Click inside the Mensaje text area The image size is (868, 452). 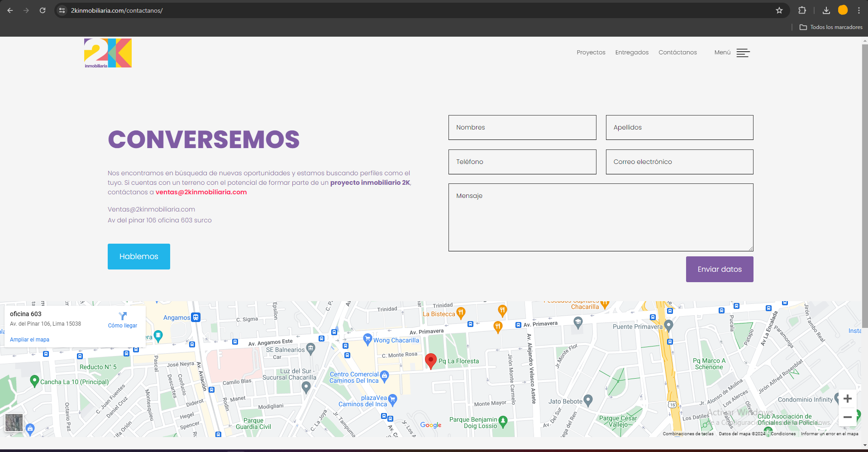tap(601, 217)
